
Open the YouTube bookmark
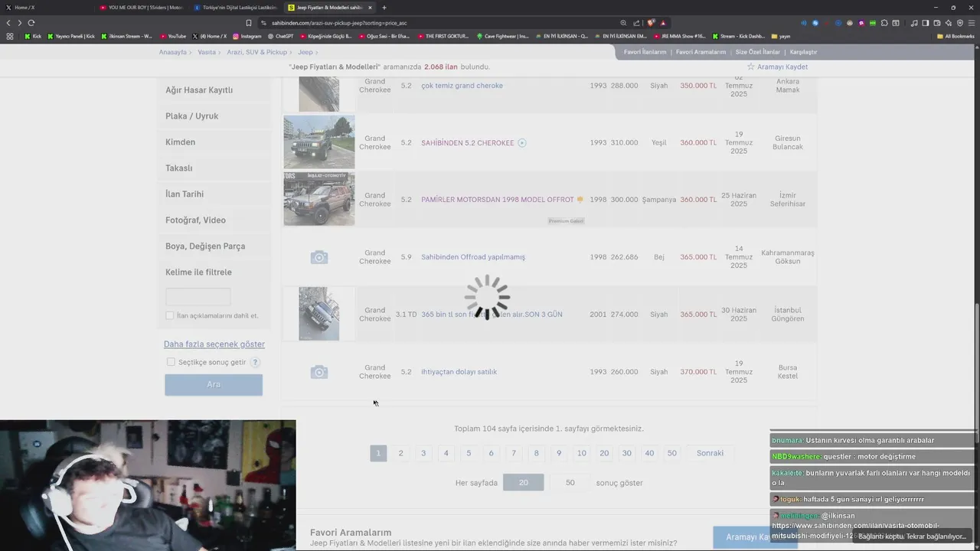point(172,36)
